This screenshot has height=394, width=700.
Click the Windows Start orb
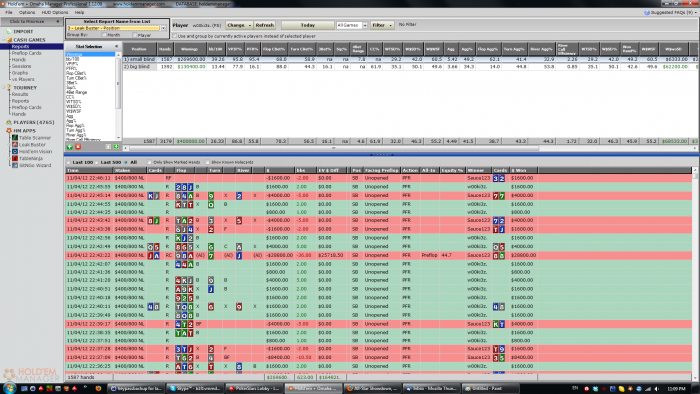click(x=9, y=388)
